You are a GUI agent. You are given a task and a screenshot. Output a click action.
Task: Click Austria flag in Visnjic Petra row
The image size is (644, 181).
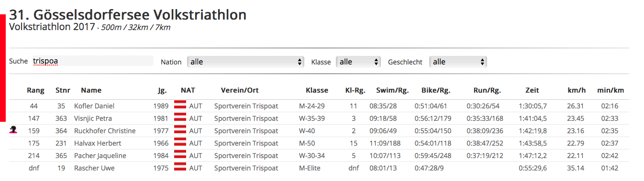pyautogui.click(x=180, y=118)
